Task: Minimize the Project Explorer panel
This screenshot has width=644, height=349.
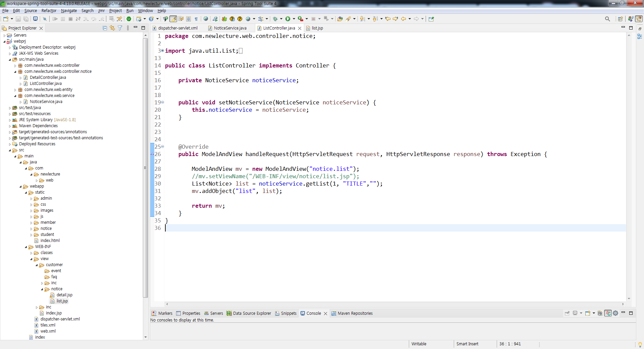Action: point(136,28)
